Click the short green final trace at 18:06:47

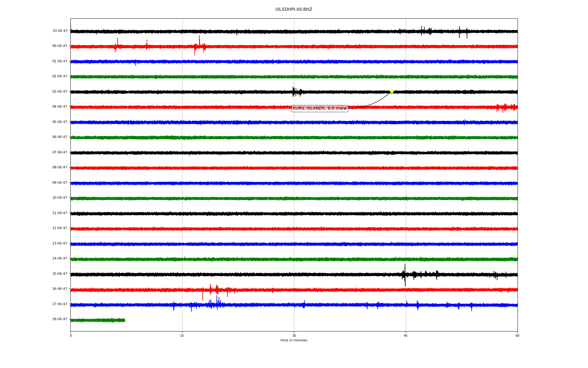[98, 320]
